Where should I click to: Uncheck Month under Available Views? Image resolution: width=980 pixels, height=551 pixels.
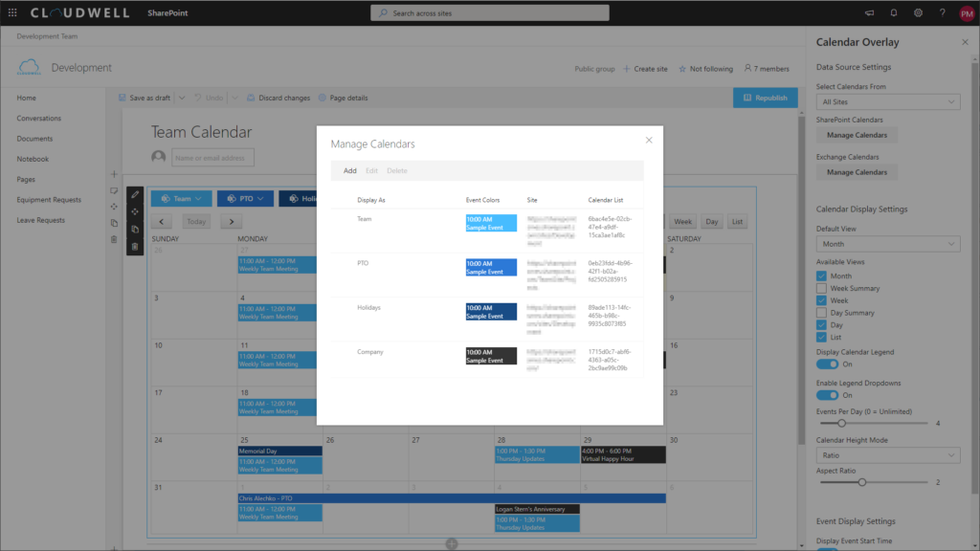coord(820,275)
